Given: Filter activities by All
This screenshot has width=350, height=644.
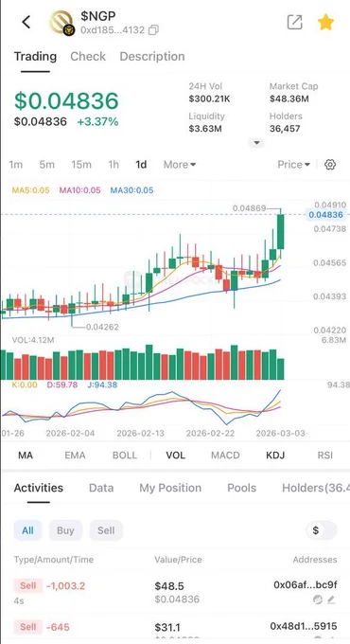Looking at the screenshot, I should point(27,530).
